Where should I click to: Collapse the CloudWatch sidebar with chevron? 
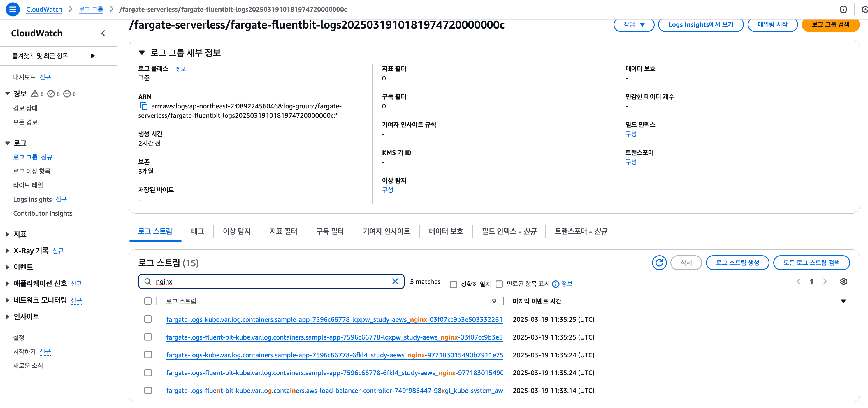[103, 33]
